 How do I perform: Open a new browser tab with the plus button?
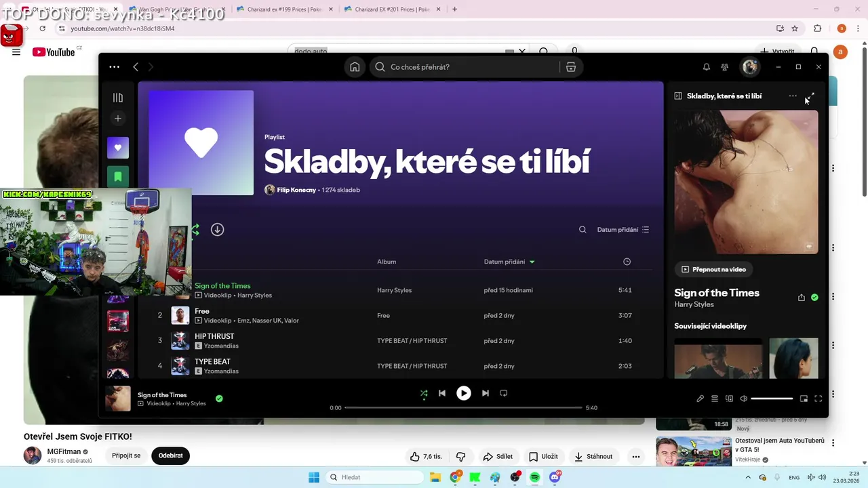pos(454,9)
